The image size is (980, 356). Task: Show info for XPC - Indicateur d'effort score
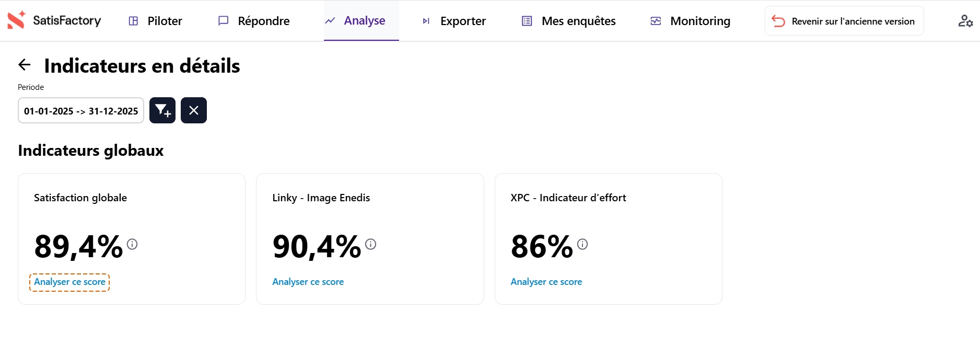pyautogui.click(x=582, y=244)
